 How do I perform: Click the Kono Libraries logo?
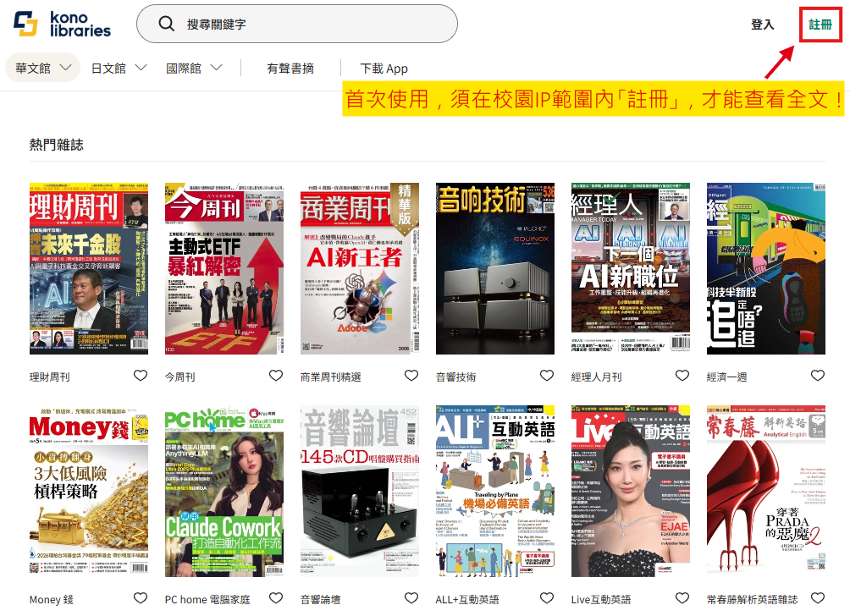[62, 24]
